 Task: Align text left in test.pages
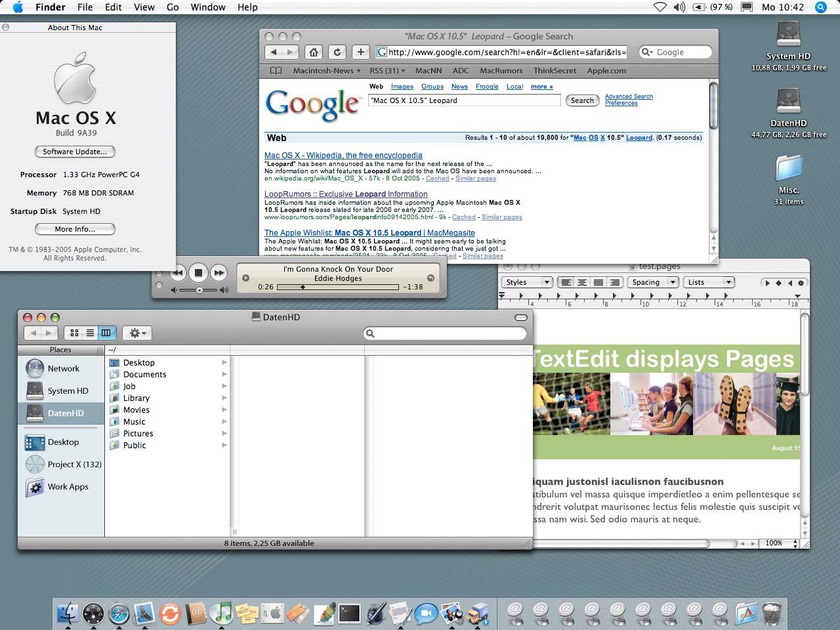coord(565,282)
